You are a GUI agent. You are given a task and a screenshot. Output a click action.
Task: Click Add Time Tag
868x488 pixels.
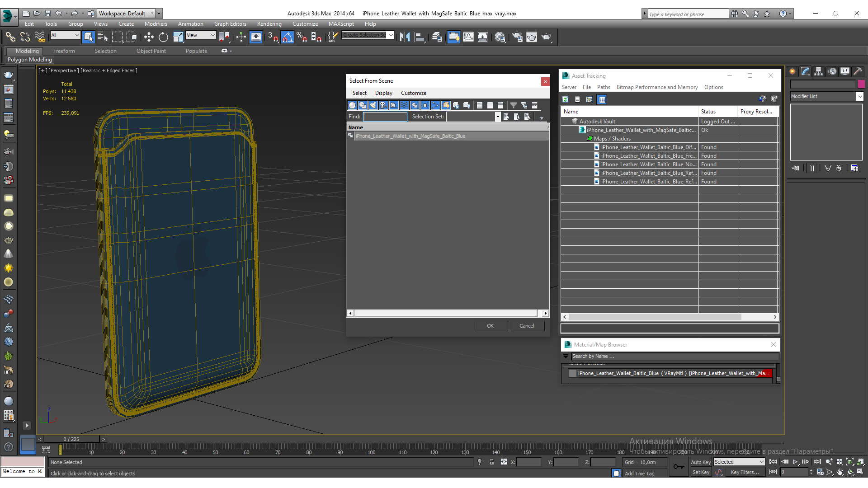coord(639,474)
